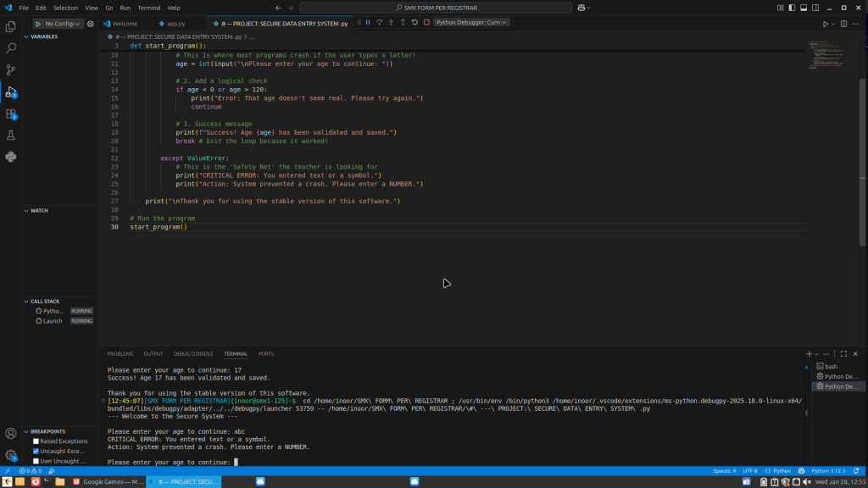Viewport: 868px width, 488px height.
Task: Open the Python sidebar icon
Action: [11, 157]
